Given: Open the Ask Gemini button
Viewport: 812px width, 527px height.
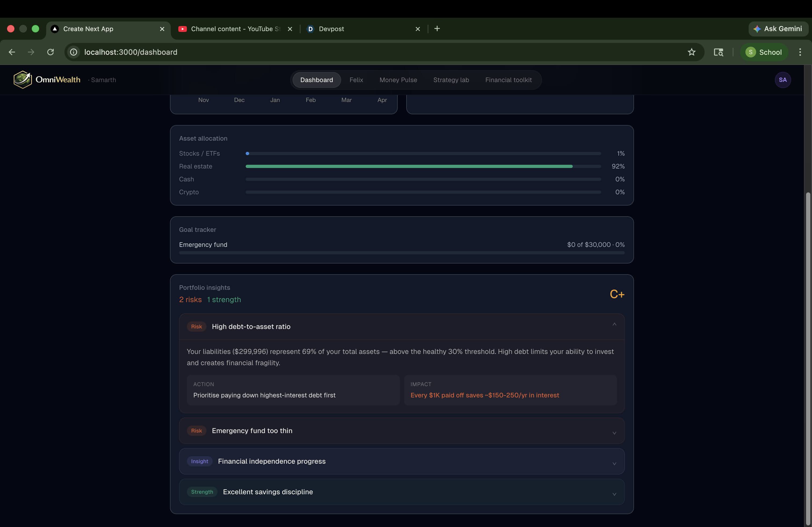Looking at the screenshot, I should click(x=778, y=29).
